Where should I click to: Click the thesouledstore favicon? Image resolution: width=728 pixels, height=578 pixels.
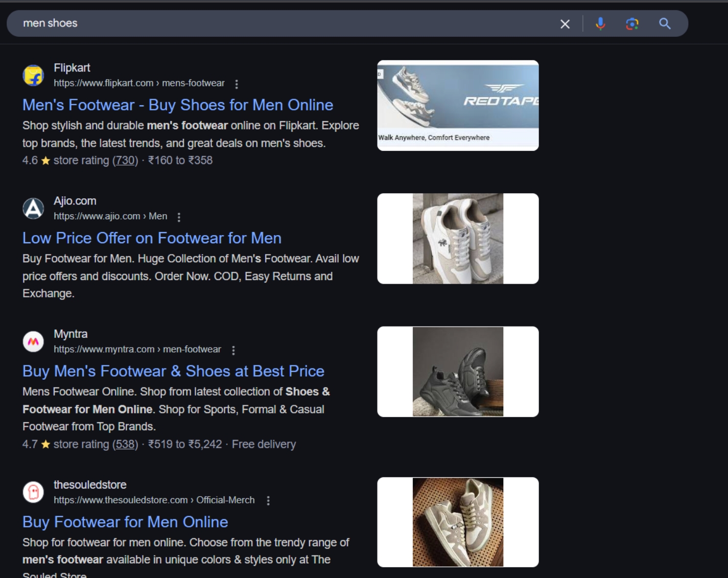click(33, 492)
